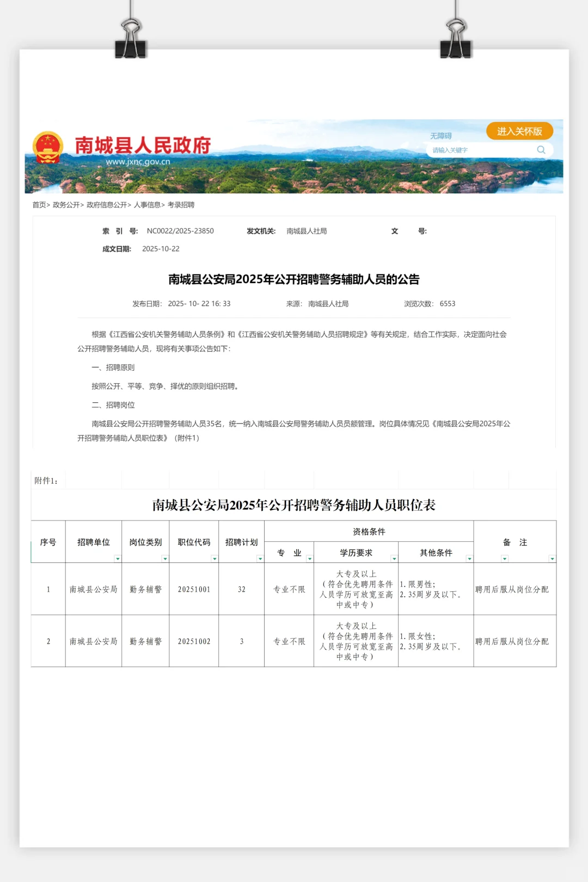Click the 成文日期 value 2025-10-22
The image size is (588, 882).
[161, 249]
